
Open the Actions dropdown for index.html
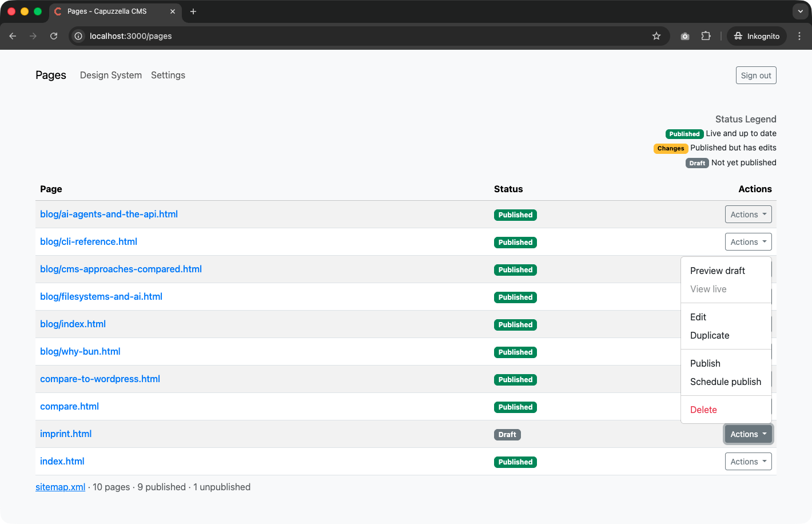click(748, 461)
